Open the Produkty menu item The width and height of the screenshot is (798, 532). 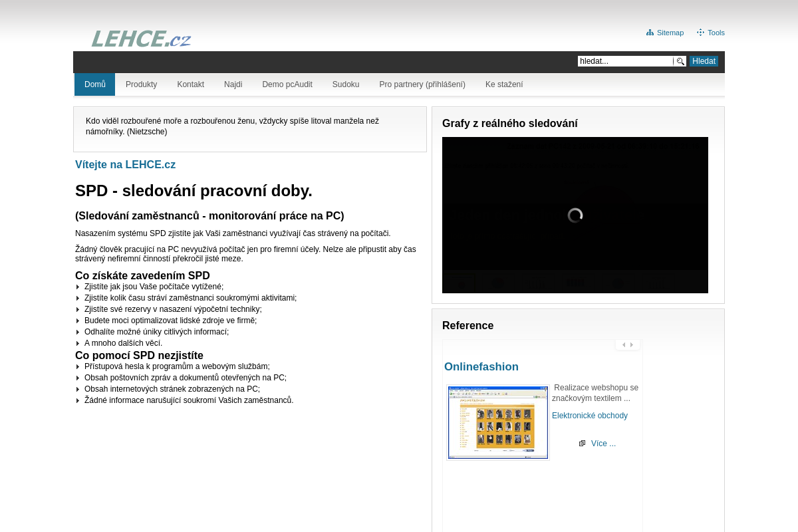pos(141,84)
